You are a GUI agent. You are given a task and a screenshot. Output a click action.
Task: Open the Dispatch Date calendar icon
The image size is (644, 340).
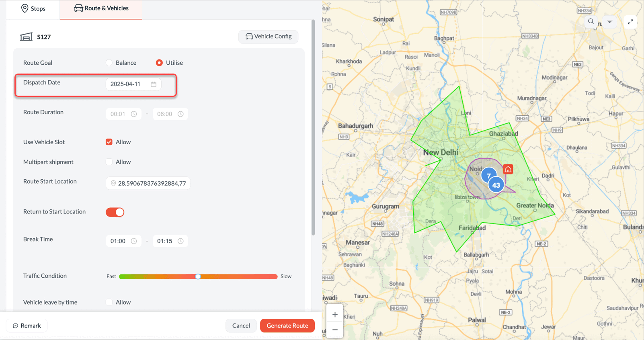coord(154,84)
